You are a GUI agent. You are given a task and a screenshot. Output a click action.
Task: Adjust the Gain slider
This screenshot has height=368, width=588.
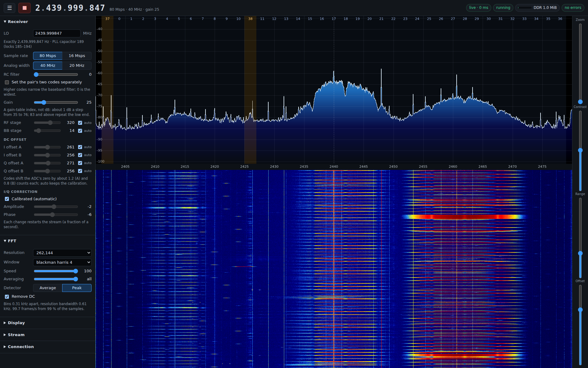[x=56, y=102]
